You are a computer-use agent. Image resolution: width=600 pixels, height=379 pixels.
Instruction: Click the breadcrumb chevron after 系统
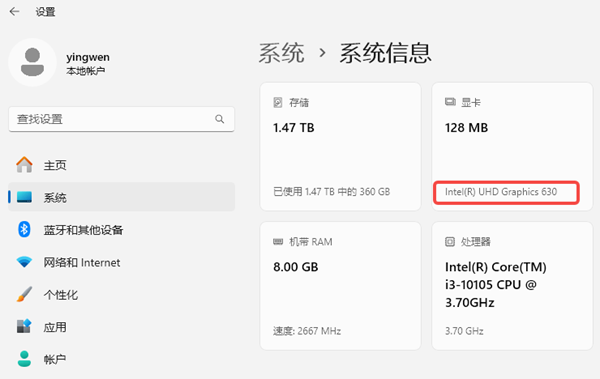pos(323,53)
